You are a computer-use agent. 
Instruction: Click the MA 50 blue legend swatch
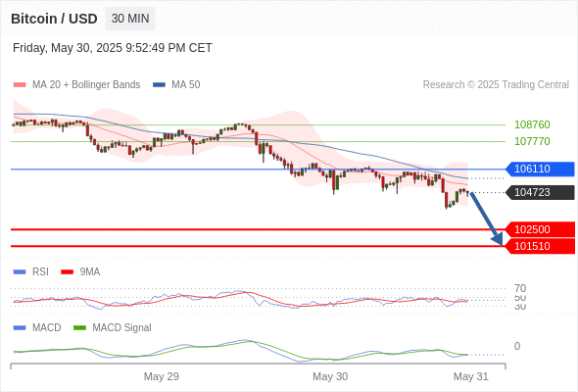[159, 85]
